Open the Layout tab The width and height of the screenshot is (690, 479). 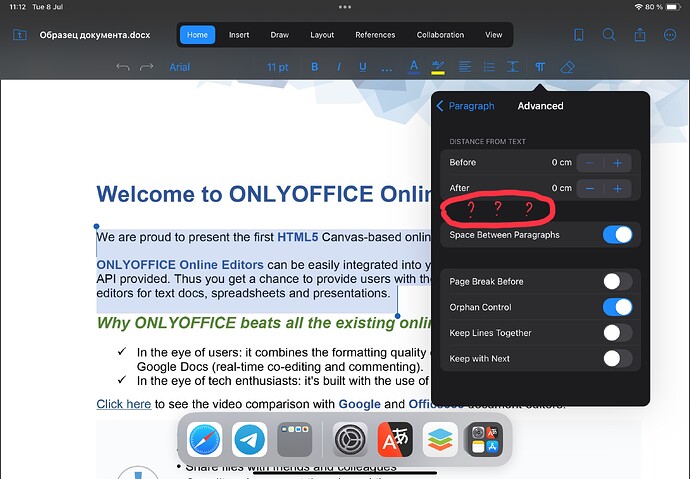point(322,35)
